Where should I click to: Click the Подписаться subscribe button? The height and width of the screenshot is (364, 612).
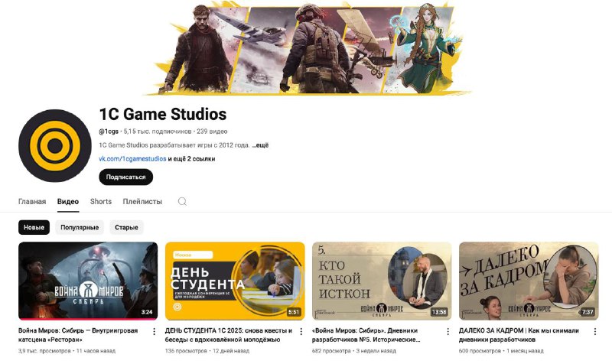pos(125,177)
